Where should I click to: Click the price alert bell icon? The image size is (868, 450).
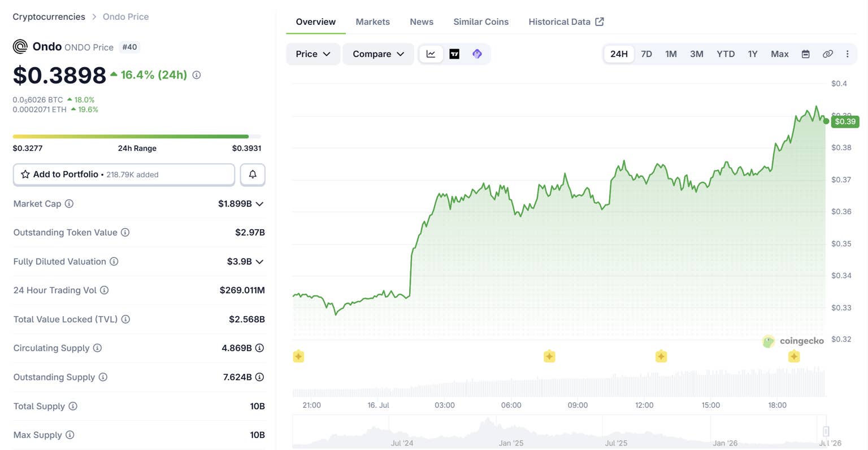[253, 174]
